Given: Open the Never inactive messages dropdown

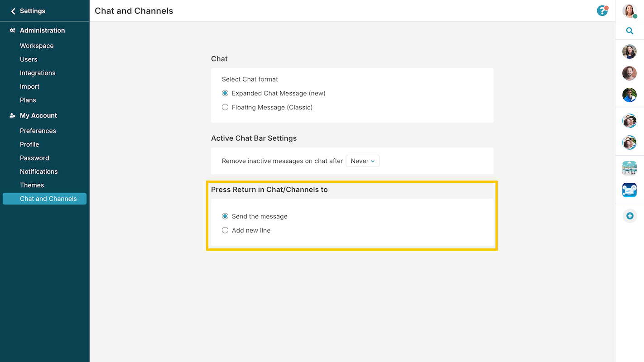Looking at the screenshot, I should click(362, 161).
